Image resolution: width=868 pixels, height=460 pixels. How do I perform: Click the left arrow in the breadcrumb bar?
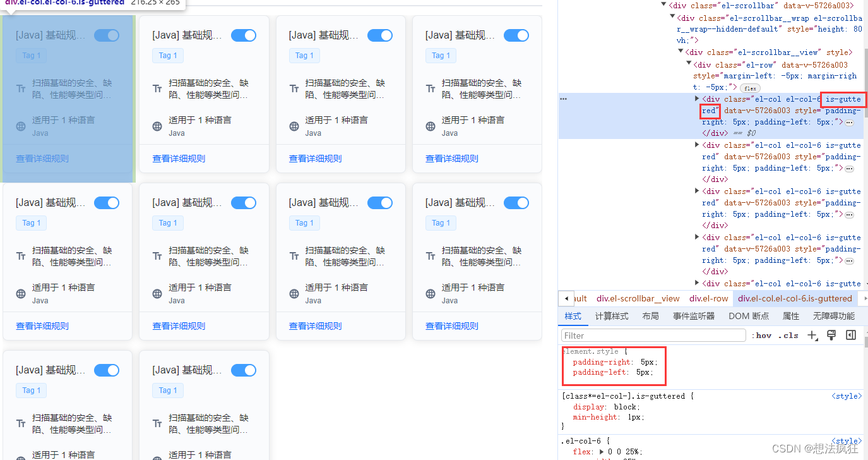click(566, 298)
